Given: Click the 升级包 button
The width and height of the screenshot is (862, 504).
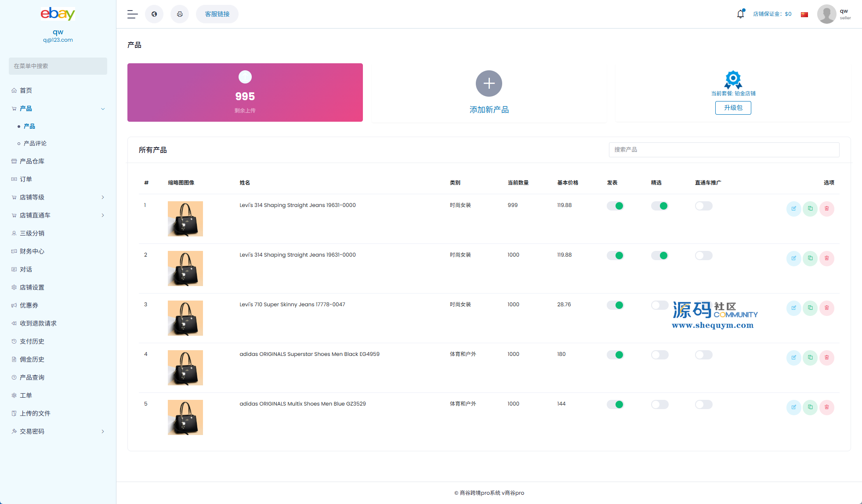Looking at the screenshot, I should [x=733, y=108].
